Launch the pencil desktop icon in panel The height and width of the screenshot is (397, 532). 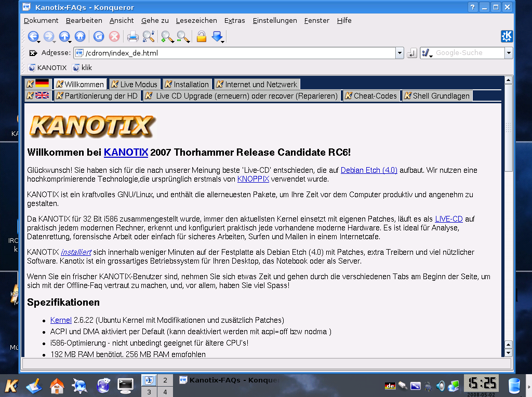click(x=34, y=386)
